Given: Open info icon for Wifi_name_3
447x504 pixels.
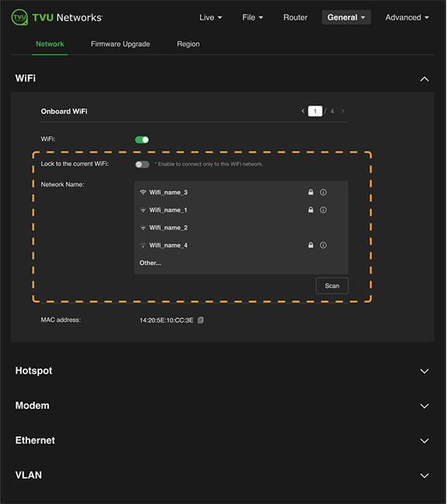Looking at the screenshot, I should (x=323, y=192).
